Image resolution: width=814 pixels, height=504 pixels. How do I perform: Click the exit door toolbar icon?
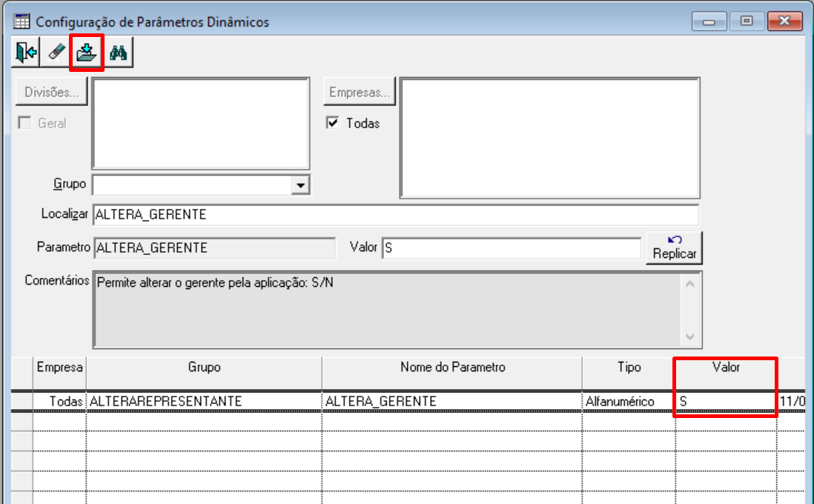pos(25,53)
